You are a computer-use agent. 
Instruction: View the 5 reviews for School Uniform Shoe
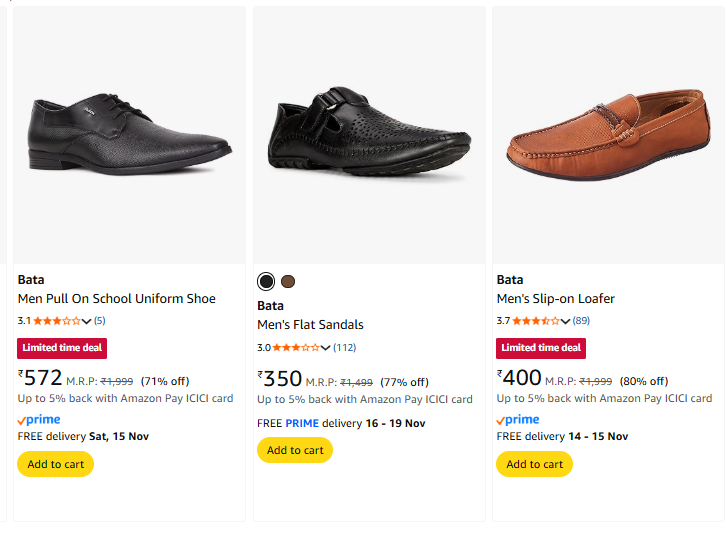click(100, 321)
